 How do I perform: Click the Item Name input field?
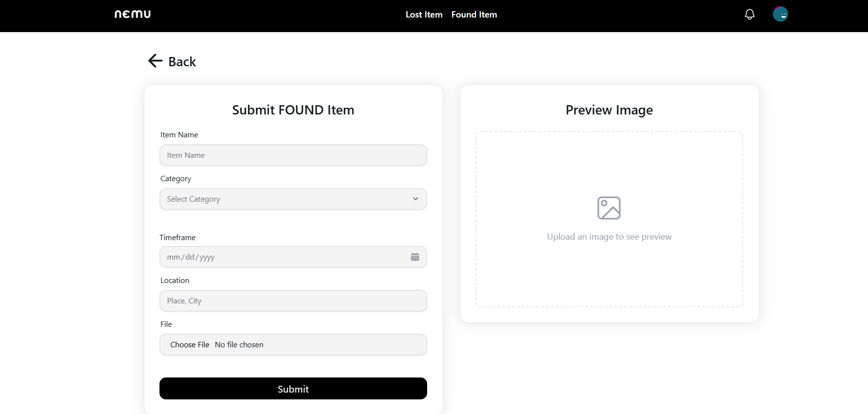pyautogui.click(x=293, y=155)
